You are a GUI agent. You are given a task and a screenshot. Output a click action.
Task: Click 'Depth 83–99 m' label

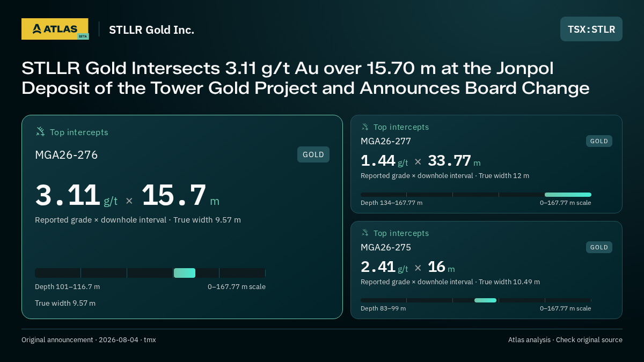point(383,308)
